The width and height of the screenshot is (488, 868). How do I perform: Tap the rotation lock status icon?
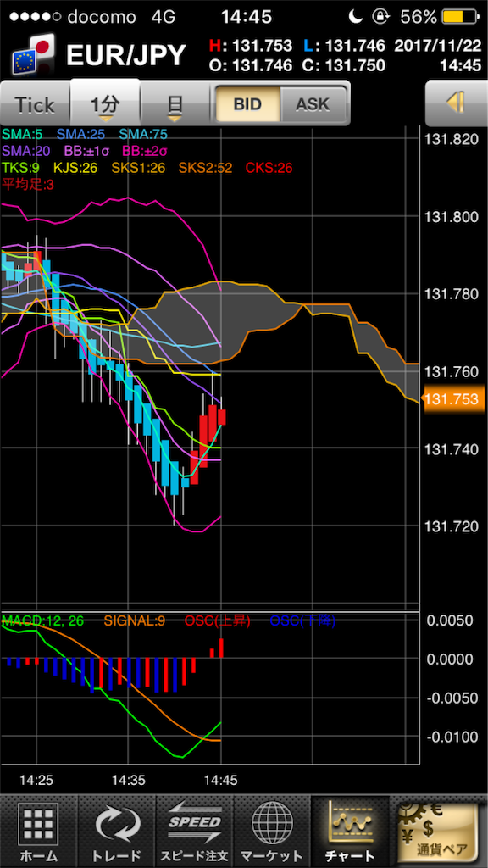(x=381, y=17)
